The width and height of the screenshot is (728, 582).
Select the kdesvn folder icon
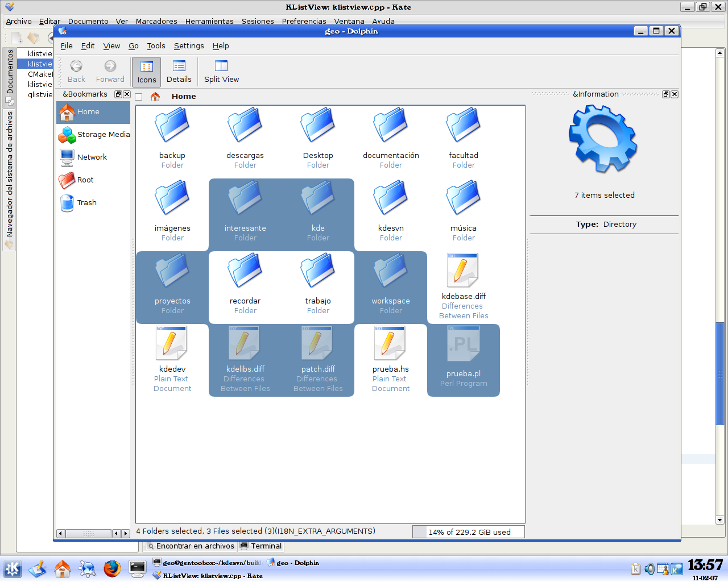[391, 198]
